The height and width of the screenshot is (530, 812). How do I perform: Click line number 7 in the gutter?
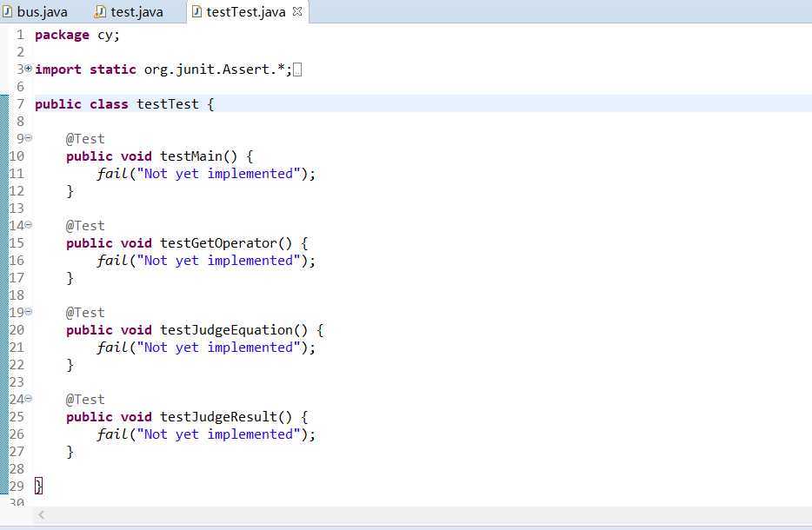point(20,104)
